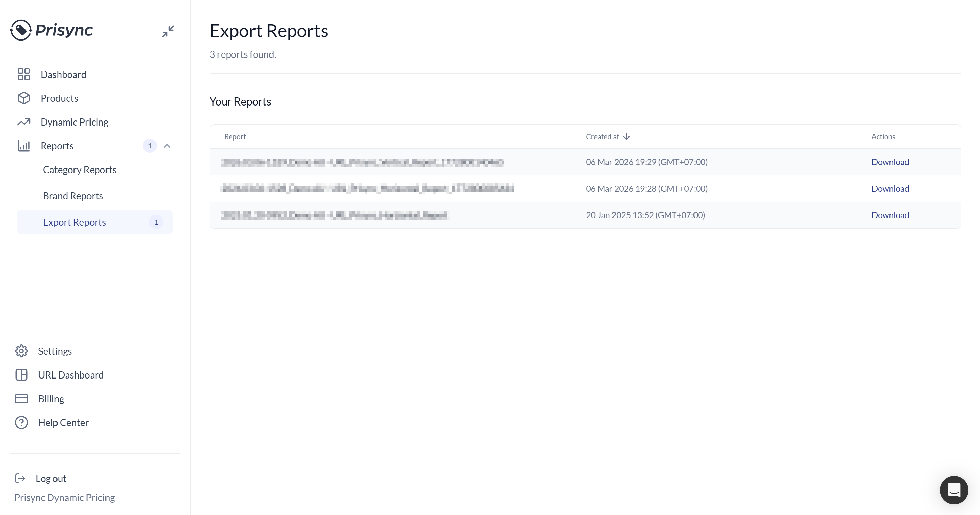Download the 19:29 report from 06 Mar 2026
The image size is (980, 515).
[x=890, y=162]
